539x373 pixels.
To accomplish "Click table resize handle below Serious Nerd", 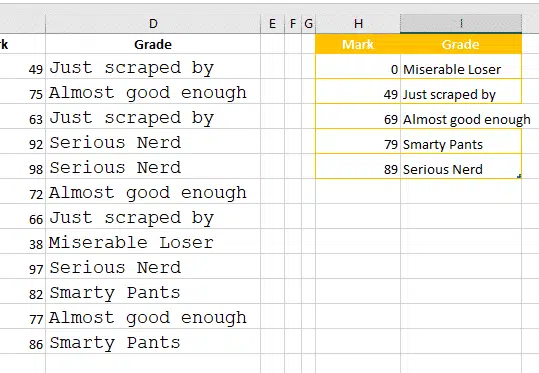I will 519,176.
